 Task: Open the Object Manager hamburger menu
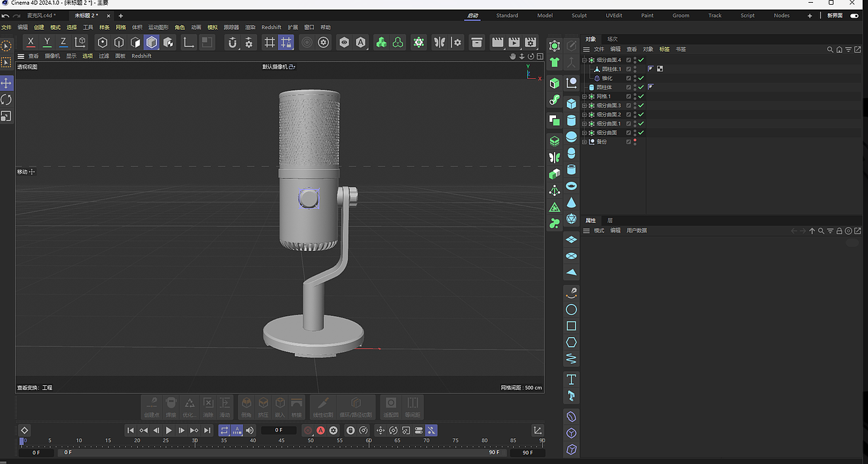click(x=587, y=50)
